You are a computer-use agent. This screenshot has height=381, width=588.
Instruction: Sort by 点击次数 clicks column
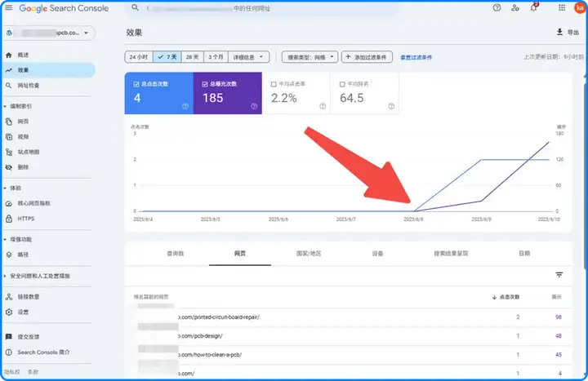click(506, 297)
